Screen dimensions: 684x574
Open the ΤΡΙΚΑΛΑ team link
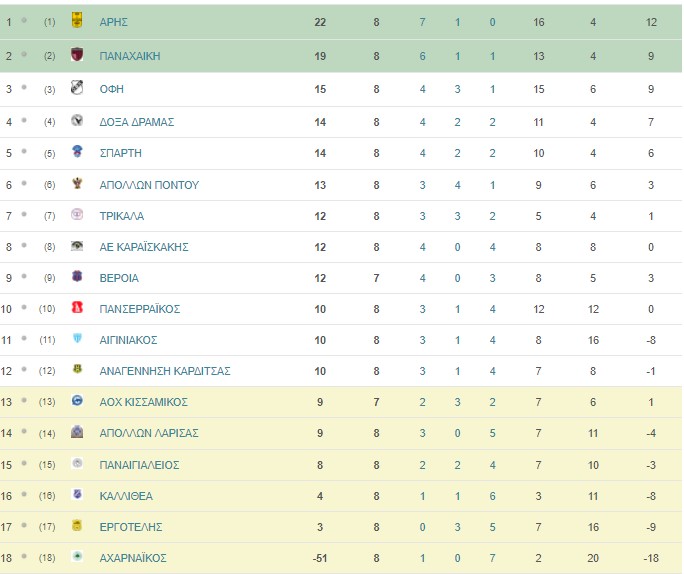(122, 216)
